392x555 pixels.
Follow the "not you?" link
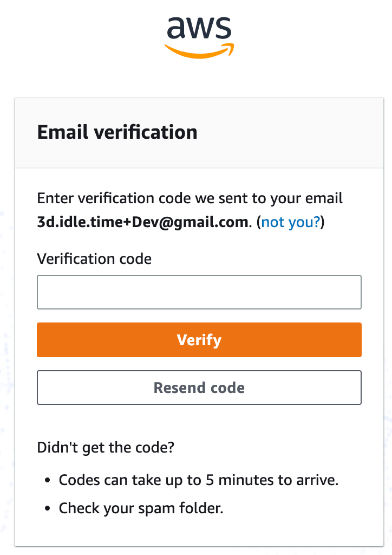coord(291,222)
